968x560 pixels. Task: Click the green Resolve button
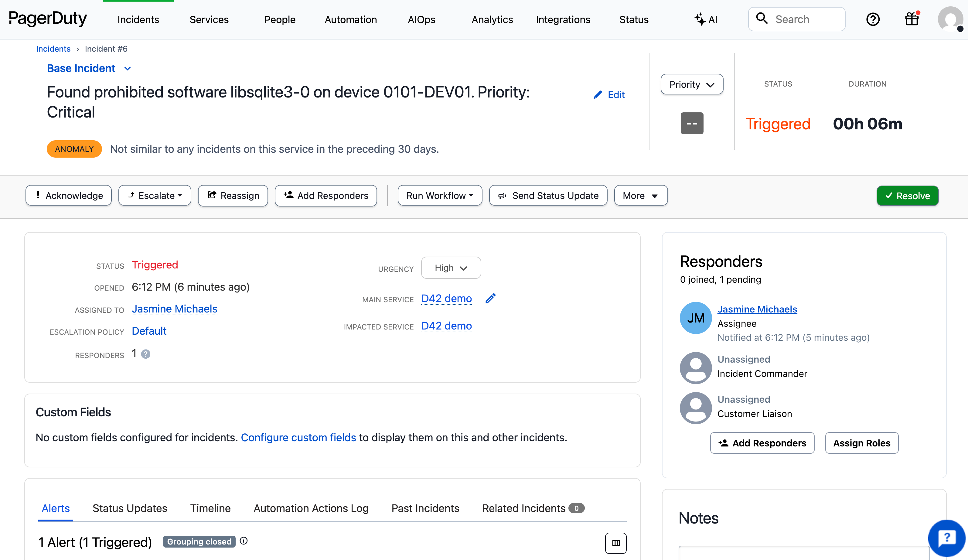click(x=907, y=196)
